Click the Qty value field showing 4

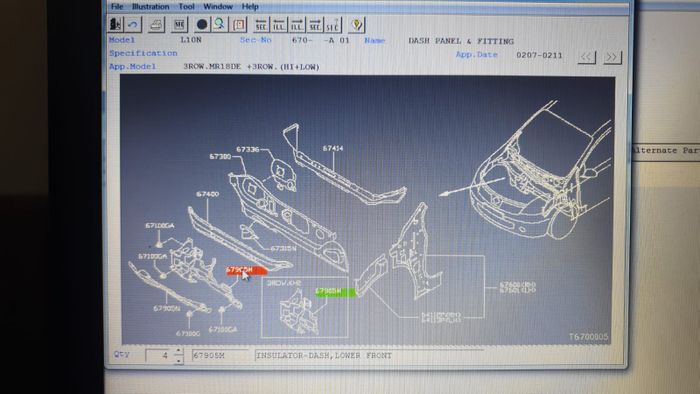tap(159, 356)
